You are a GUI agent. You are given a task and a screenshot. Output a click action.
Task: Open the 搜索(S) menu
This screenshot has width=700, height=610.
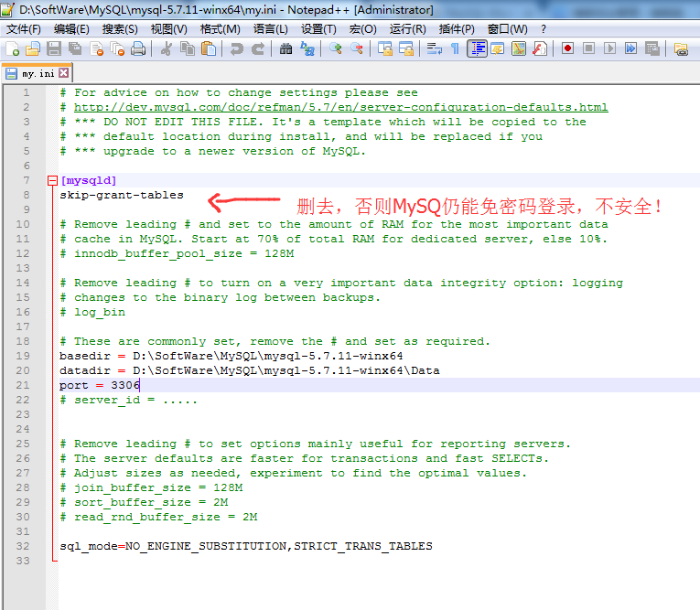click(x=120, y=29)
